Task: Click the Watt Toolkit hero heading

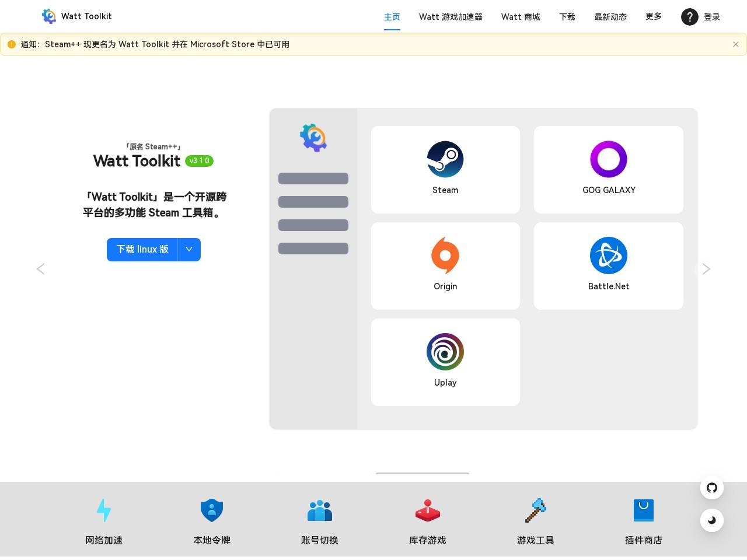Action: [x=137, y=161]
